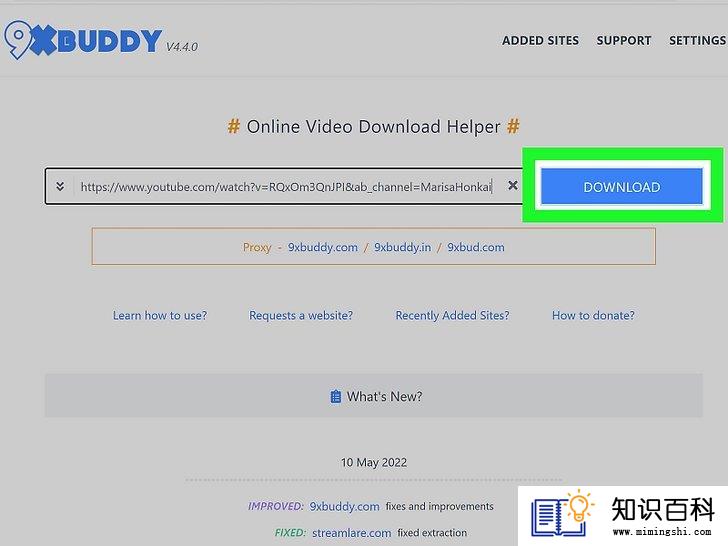
Task: Click the What's New? banner
Action: coord(374,396)
